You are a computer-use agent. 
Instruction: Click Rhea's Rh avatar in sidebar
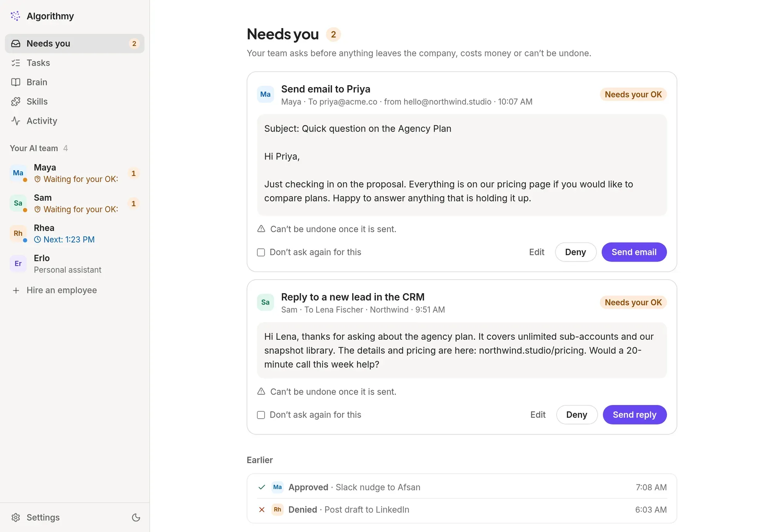18,233
